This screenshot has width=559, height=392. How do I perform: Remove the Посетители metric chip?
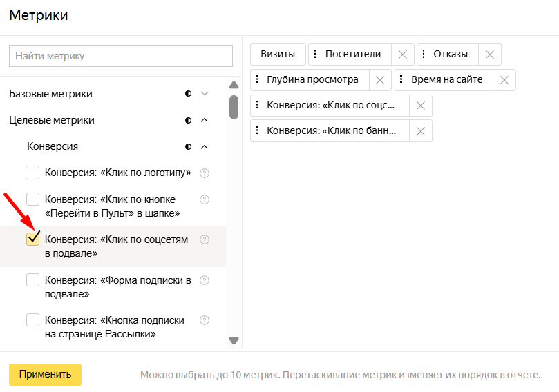pos(403,55)
